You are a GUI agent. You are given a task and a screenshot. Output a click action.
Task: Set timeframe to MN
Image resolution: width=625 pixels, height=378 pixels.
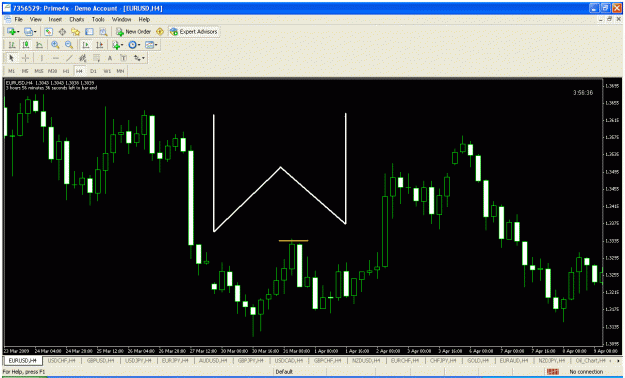120,71
